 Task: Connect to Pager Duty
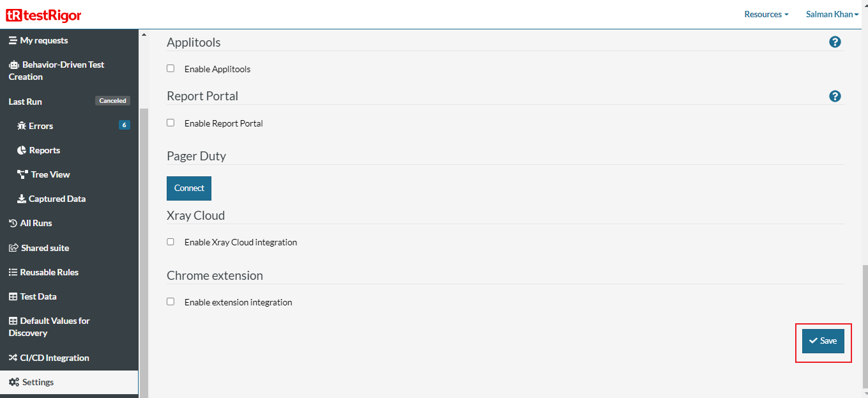click(188, 188)
